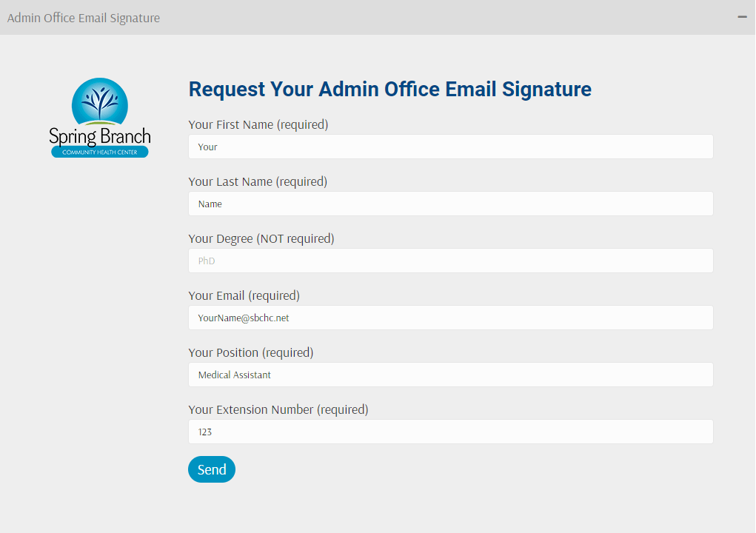Focus the Your Last Name input field

point(450,204)
